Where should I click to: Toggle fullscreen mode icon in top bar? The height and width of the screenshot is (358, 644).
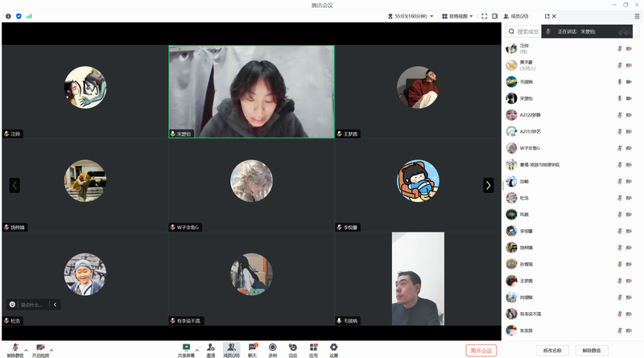pyautogui.click(x=483, y=15)
